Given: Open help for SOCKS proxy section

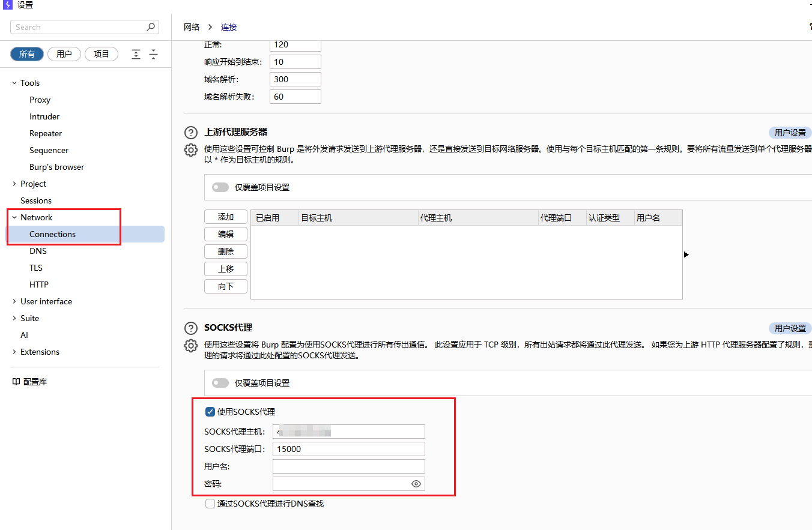Looking at the screenshot, I should tap(190, 328).
